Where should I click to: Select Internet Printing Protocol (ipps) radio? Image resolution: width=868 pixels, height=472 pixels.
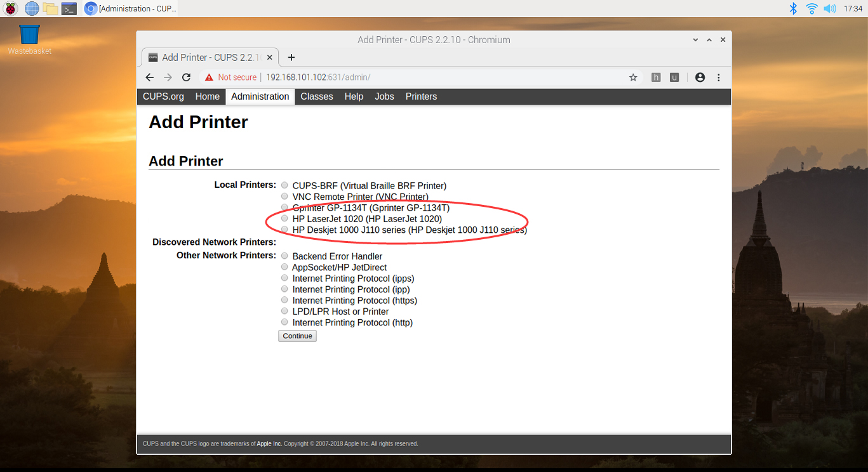click(284, 278)
